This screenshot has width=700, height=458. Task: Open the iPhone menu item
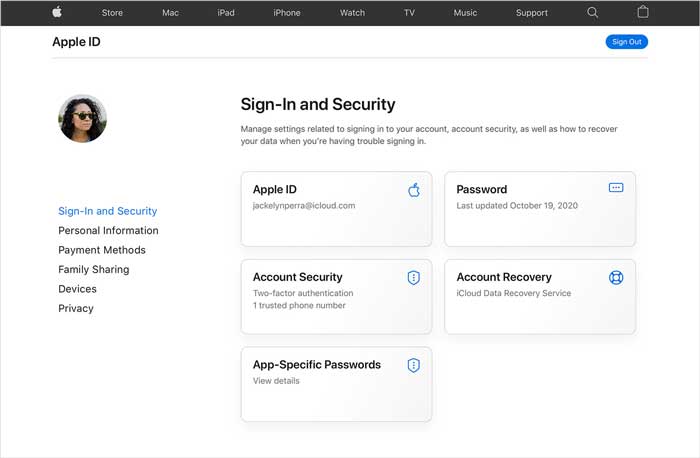287,13
